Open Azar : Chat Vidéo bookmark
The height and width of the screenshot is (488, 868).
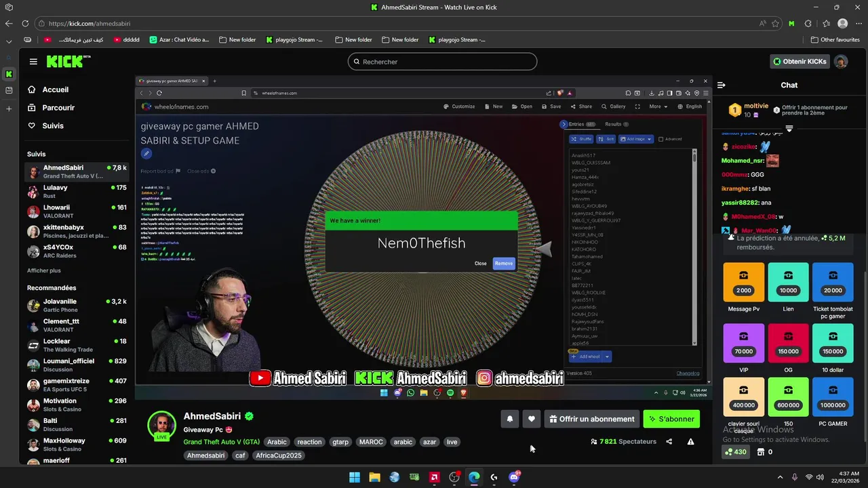tap(180, 40)
